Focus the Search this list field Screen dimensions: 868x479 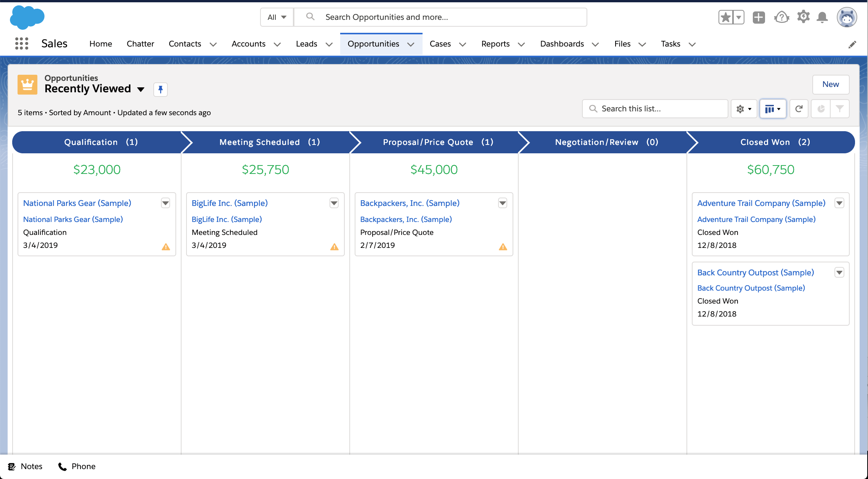tap(655, 109)
